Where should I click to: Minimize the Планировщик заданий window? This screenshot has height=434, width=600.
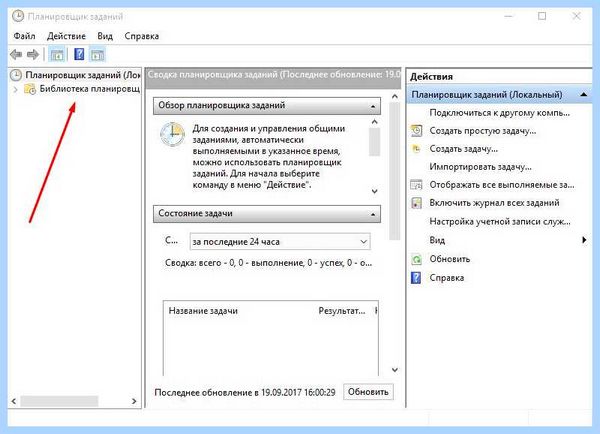[509, 16]
